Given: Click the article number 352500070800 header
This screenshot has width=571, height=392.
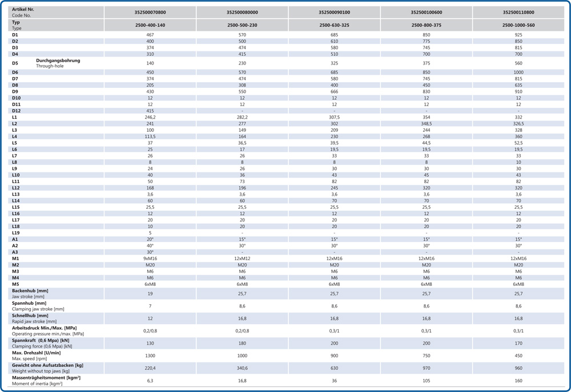Looking at the screenshot, I should [150, 12].
